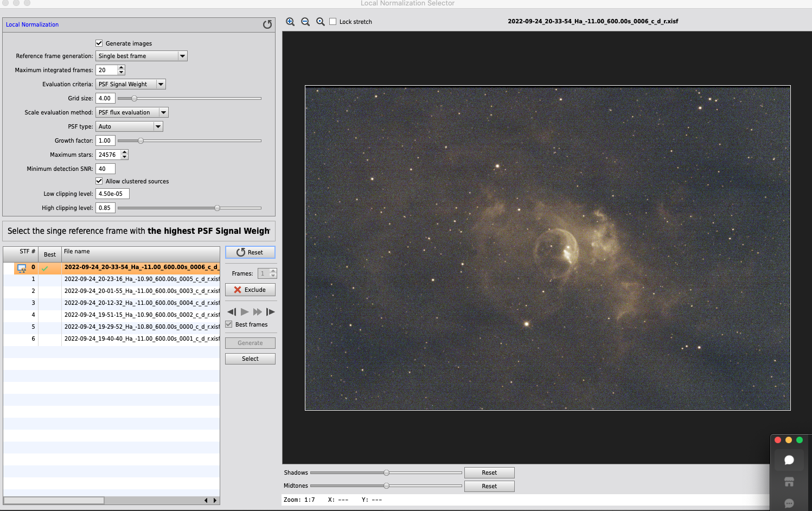Open Reference frame generation dropdown
This screenshot has height=511, width=812.
click(141, 56)
